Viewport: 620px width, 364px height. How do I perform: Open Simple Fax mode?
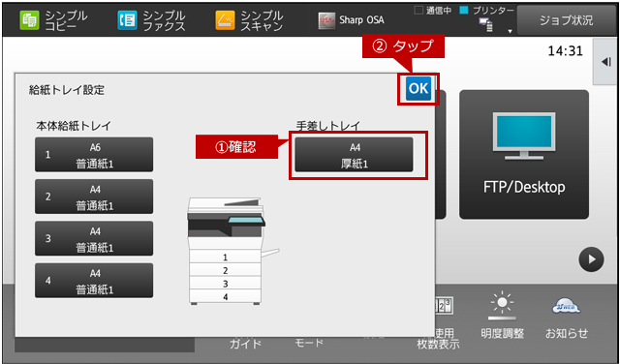click(151, 19)
